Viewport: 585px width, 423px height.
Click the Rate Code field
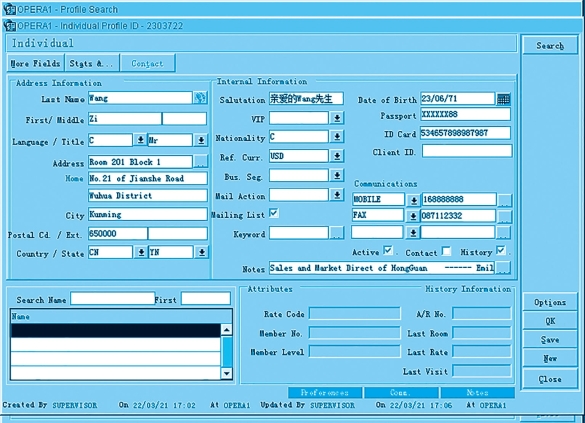tap(355, 313)
